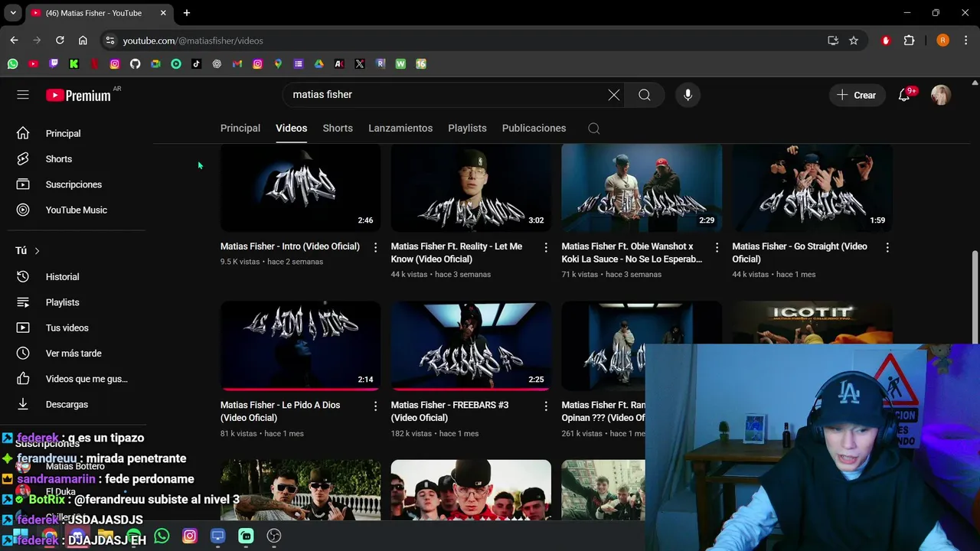Image resolution: width=980 pixels, height=551 pixels.
Task: Open Streamlabs from the taskbar
Action: pyautogui.click(x=246, y=536)
